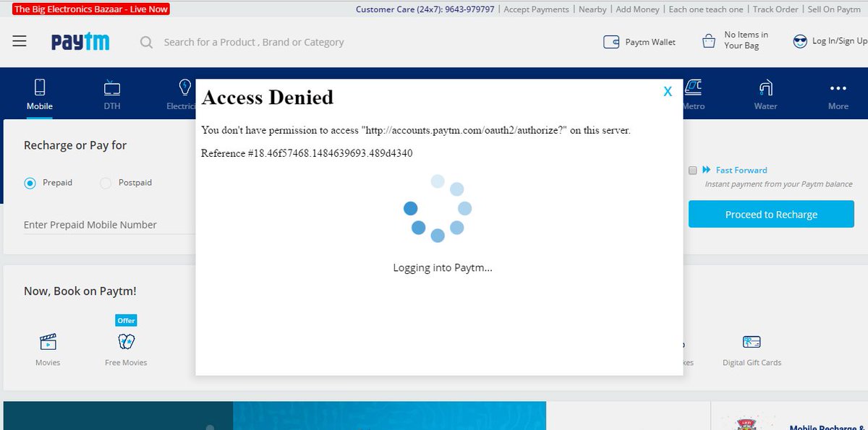Image resolution: width=868 pixels, height=430 pixels.
Task: Open the Digital Gift Cards icon
Action: [x=752, y=342]
